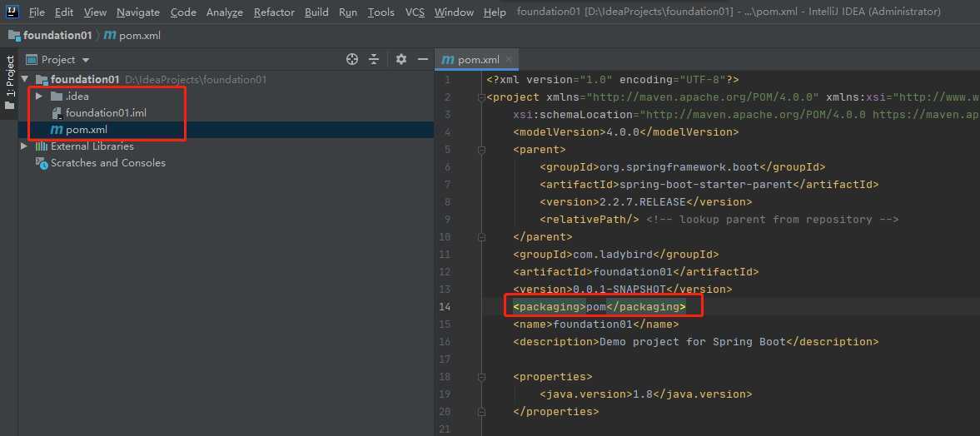980x436 pixels.
Task: Click the Maven icon beside pom.xml in tree
Action: 57,130
